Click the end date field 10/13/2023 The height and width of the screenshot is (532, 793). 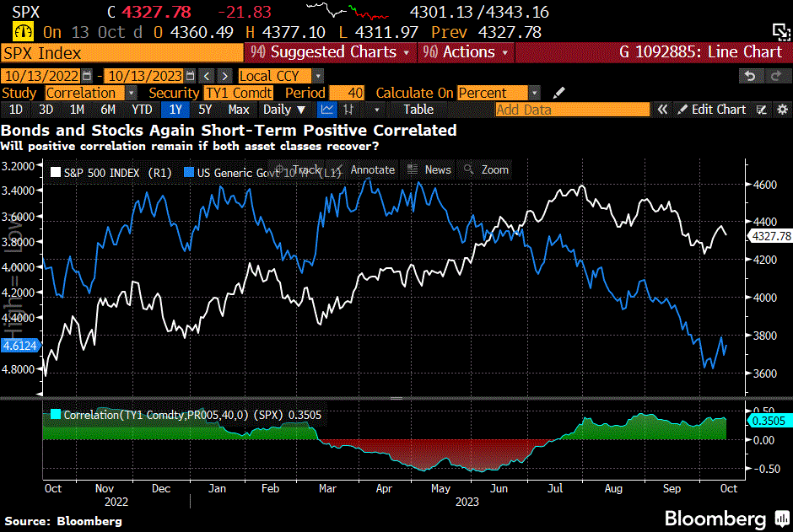[x=144, y=76]
